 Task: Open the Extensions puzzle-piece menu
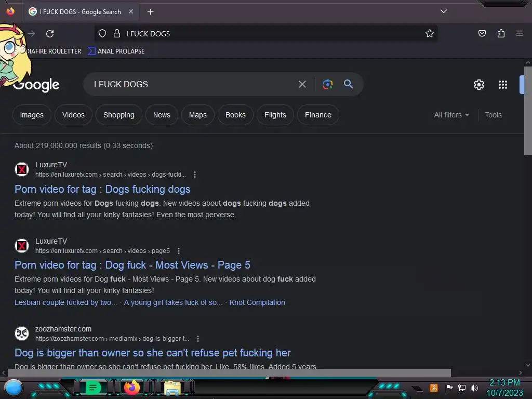(501, 33)
